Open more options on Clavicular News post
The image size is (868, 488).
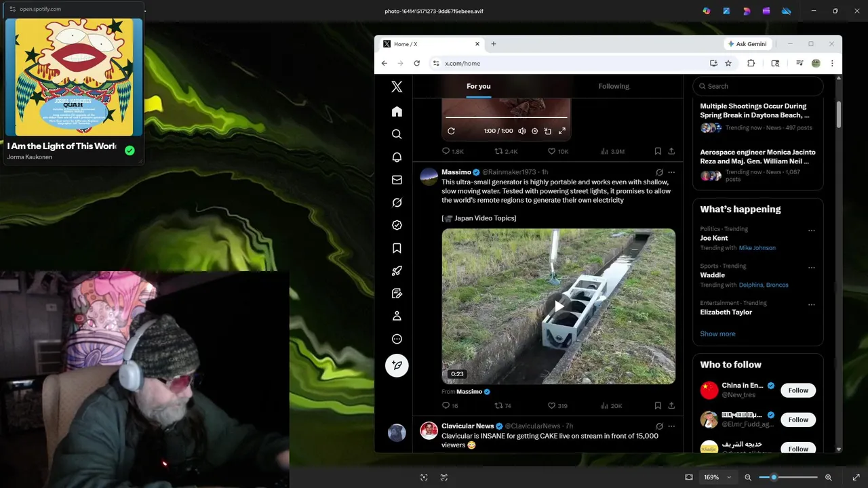pyautogui.click(x=671, y=426)
